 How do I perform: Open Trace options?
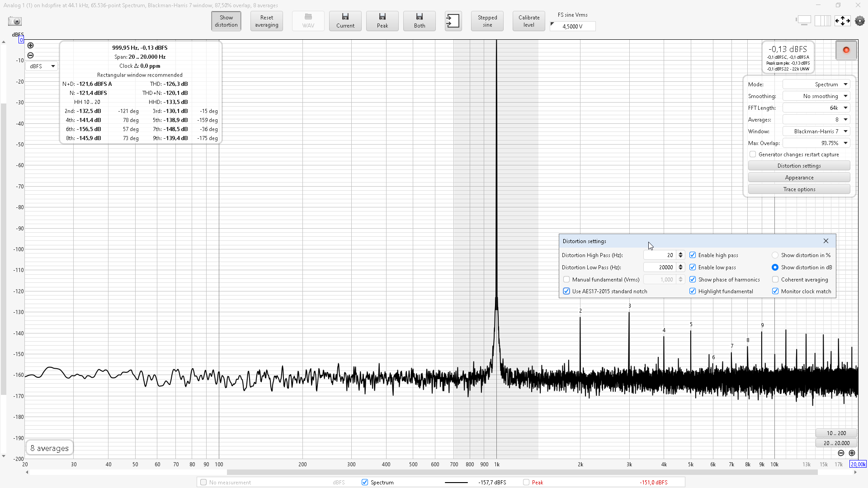click(799, 189)
